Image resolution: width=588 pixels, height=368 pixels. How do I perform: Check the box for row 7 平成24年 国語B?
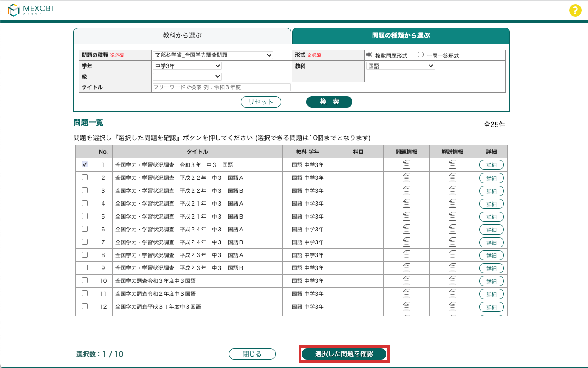pos(85,242)
